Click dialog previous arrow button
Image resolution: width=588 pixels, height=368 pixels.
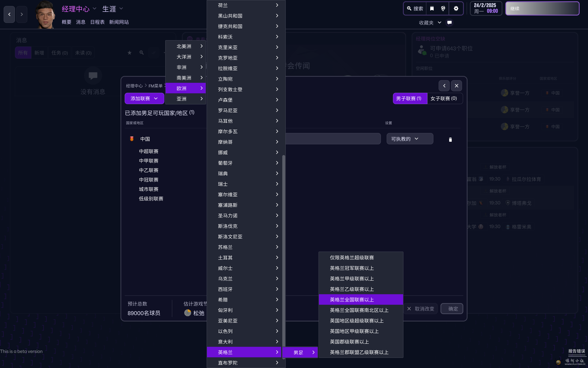(444, 86)
